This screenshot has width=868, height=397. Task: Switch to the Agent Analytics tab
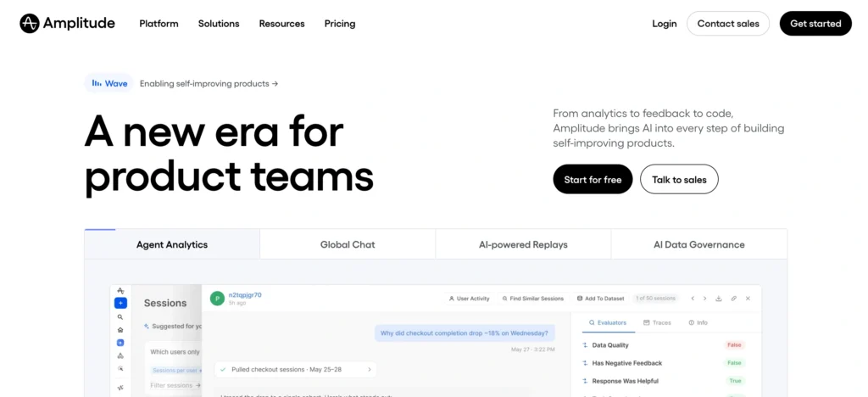tap(172, 244)
